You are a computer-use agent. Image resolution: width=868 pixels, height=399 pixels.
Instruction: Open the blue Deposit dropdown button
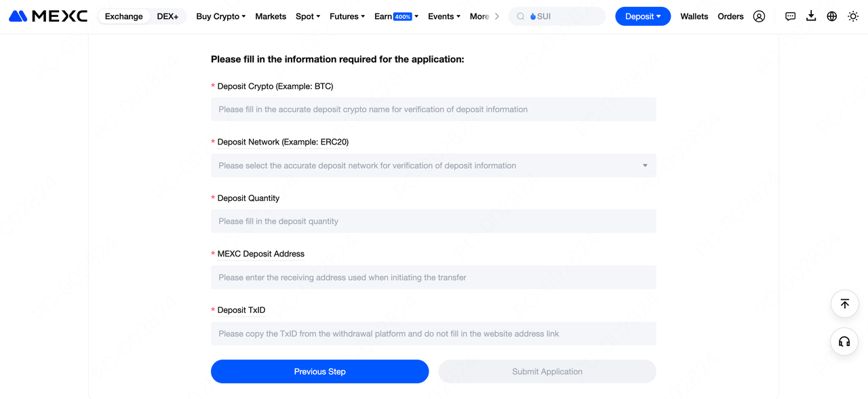(643, 16)
